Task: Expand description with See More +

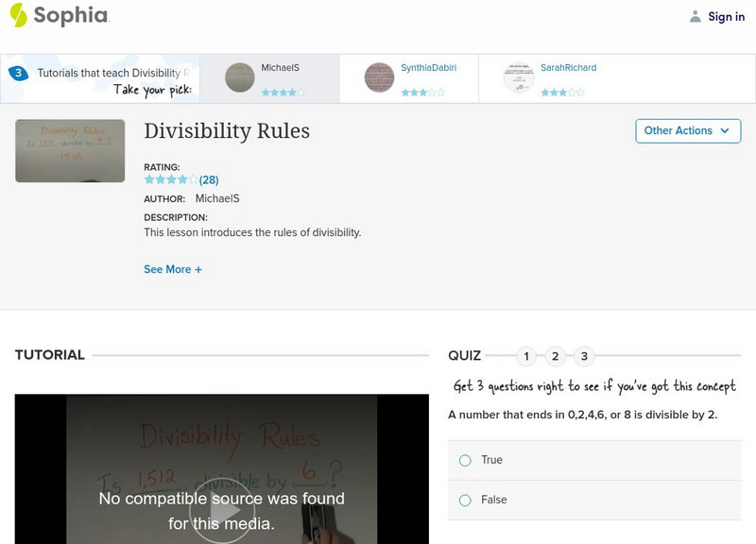Action: pyautogui.click(x=173, y=269)
